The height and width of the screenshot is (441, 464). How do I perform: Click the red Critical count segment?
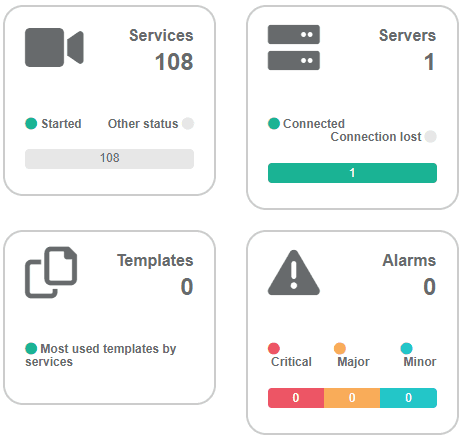coord(296,398)
